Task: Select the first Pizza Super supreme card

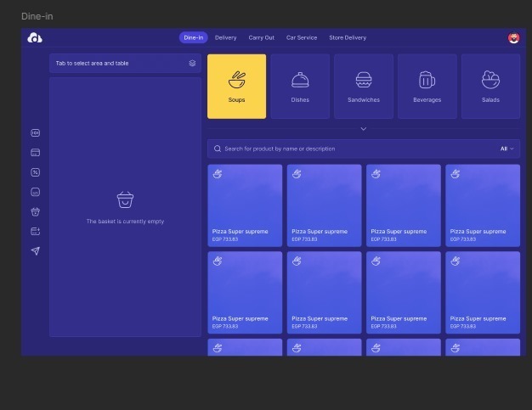Action: (245, 205)
